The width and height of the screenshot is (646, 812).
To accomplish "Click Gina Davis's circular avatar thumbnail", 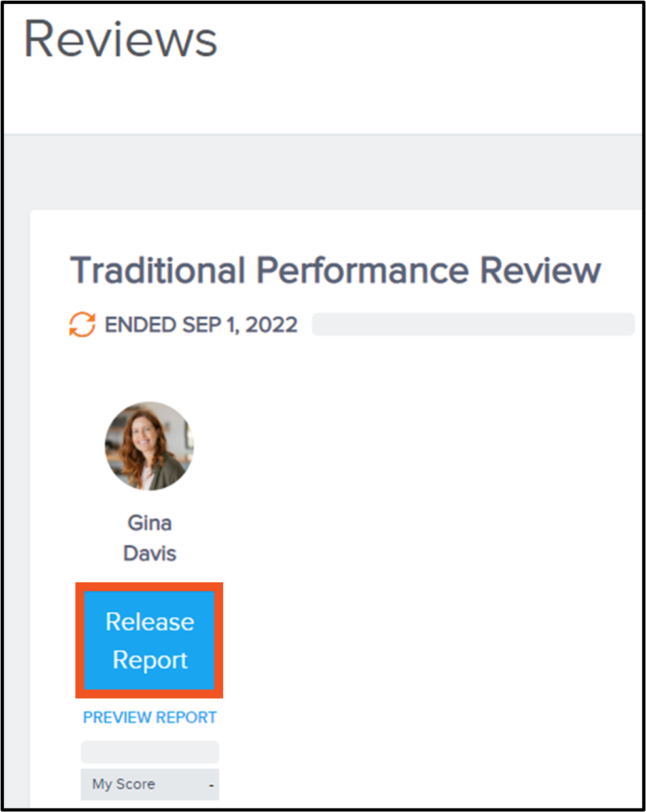I will pos(149,447).
